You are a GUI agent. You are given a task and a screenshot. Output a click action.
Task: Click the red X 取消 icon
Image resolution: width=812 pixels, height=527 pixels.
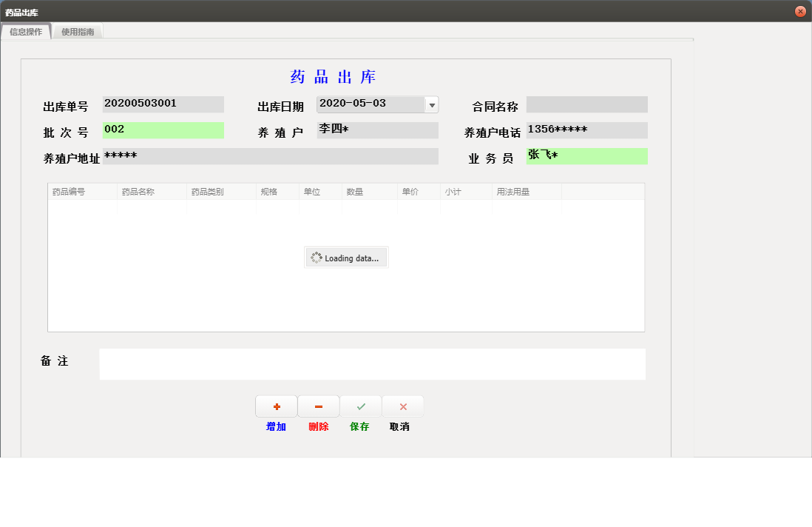point(403,406)
